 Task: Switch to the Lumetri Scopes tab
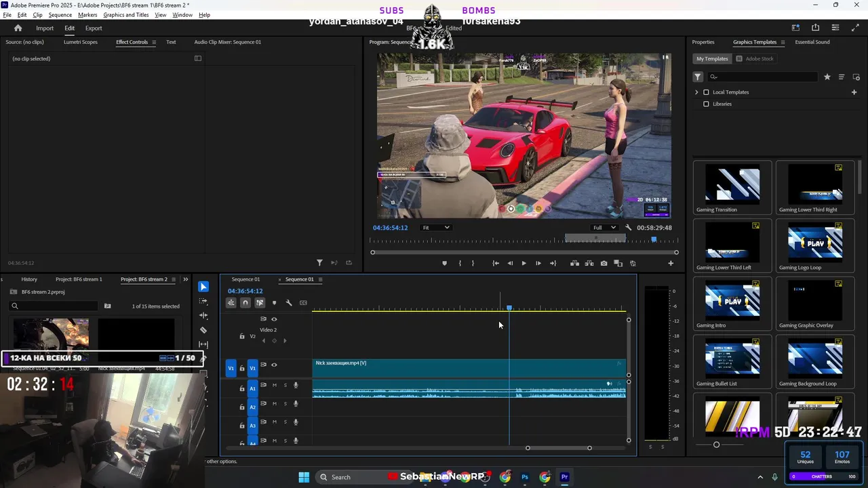pos(81,42)
